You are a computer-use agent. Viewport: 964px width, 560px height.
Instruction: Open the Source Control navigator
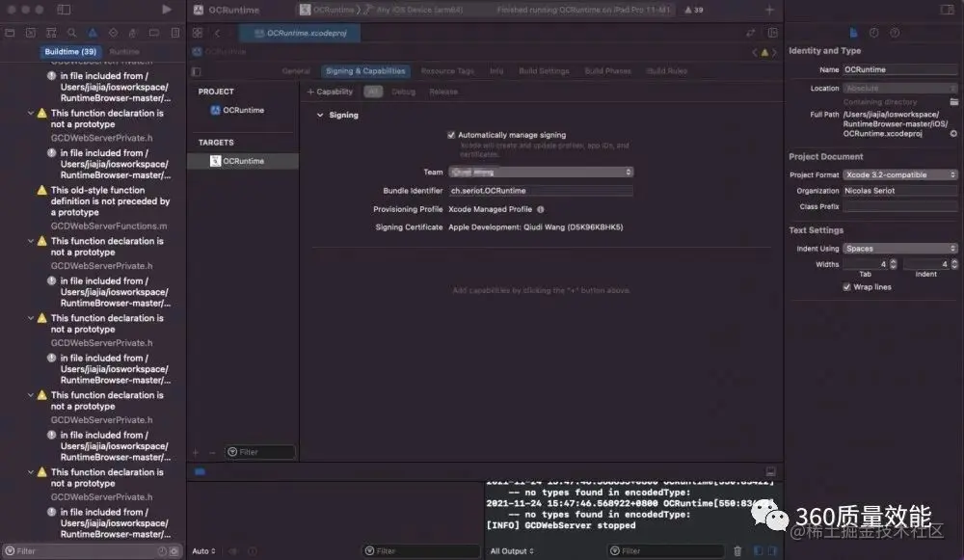coord(30,33)
